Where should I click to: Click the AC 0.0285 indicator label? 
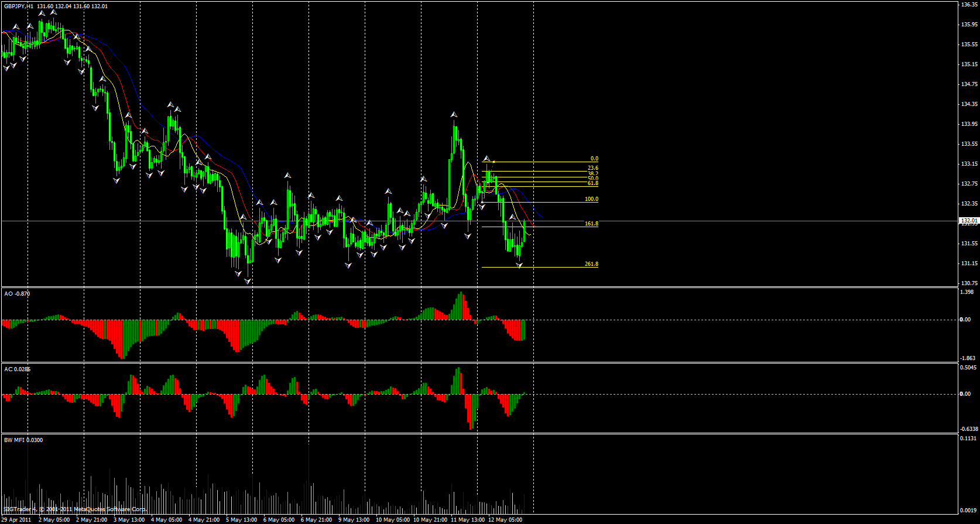click(18, 369)
